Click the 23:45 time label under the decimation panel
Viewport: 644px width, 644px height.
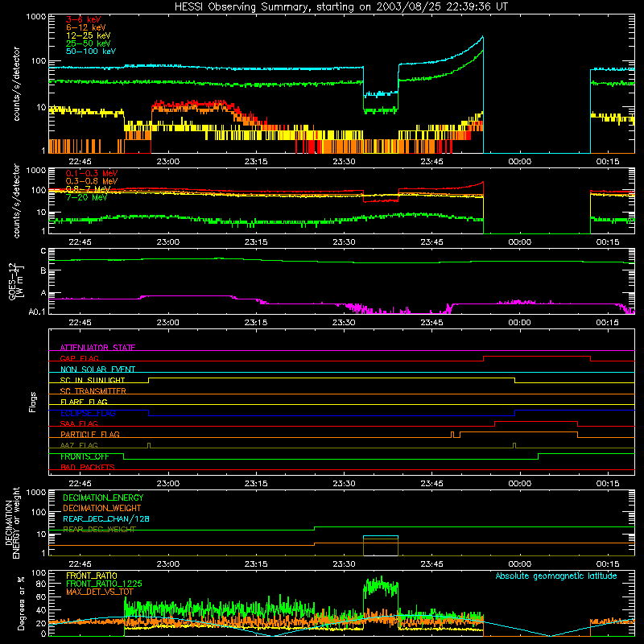[432, 564]
